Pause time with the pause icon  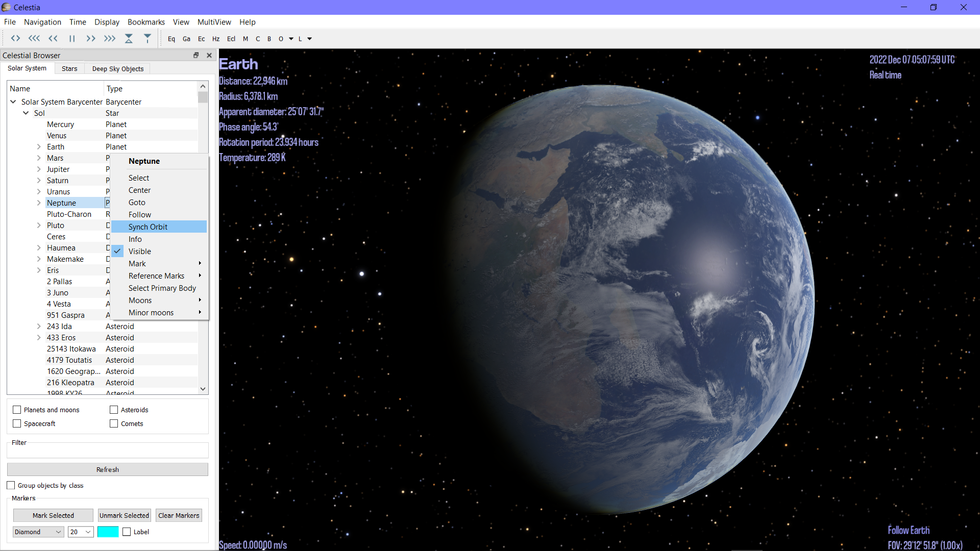(x=72, y=39)
